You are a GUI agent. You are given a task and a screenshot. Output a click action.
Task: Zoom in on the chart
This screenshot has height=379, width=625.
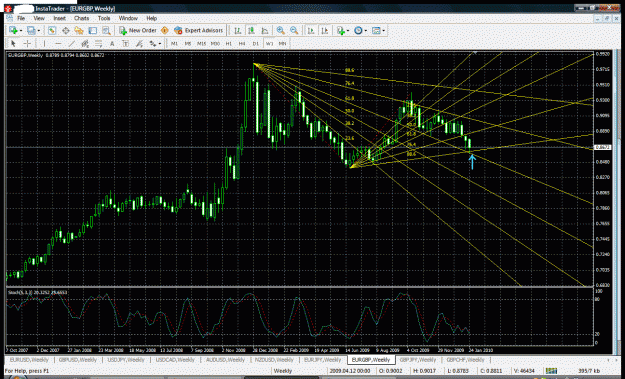[281, 30]
